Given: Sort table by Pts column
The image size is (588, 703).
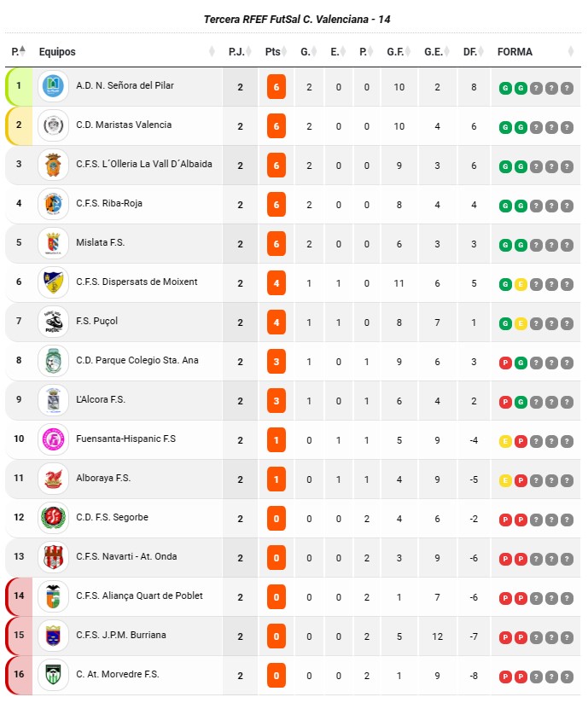Looking at the screenshot, I should (x=275, y=51).
